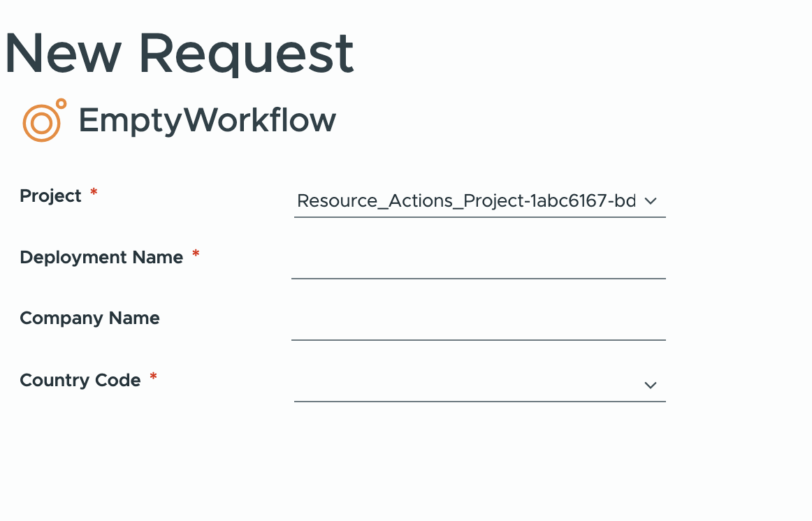Click the Company Name field label
This screenshot has height=521, width=812.
[x=89, y=318]
